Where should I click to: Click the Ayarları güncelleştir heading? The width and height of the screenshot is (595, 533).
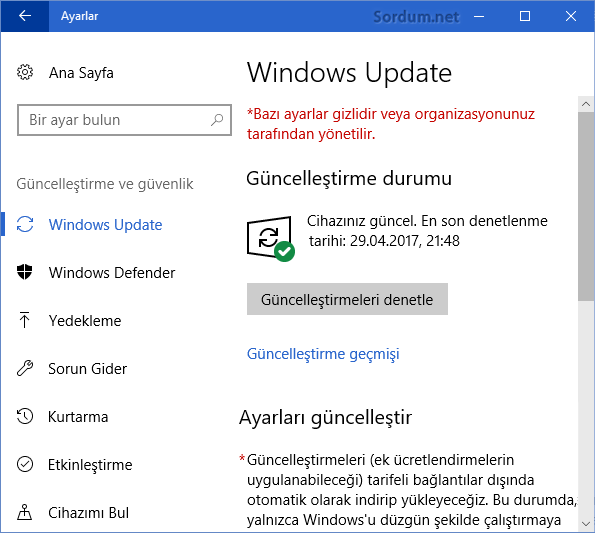coord(326,418)
